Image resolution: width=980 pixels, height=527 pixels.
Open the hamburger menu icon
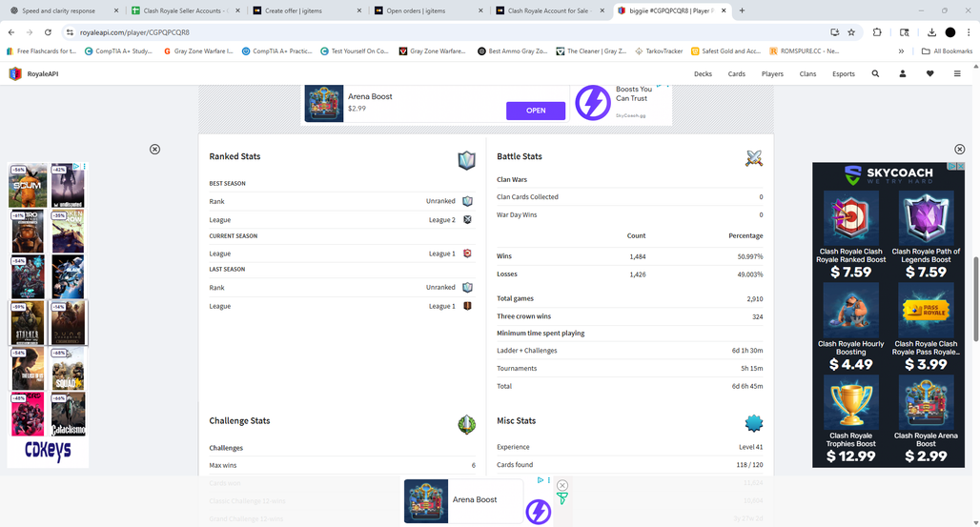(x=957, y=73)
